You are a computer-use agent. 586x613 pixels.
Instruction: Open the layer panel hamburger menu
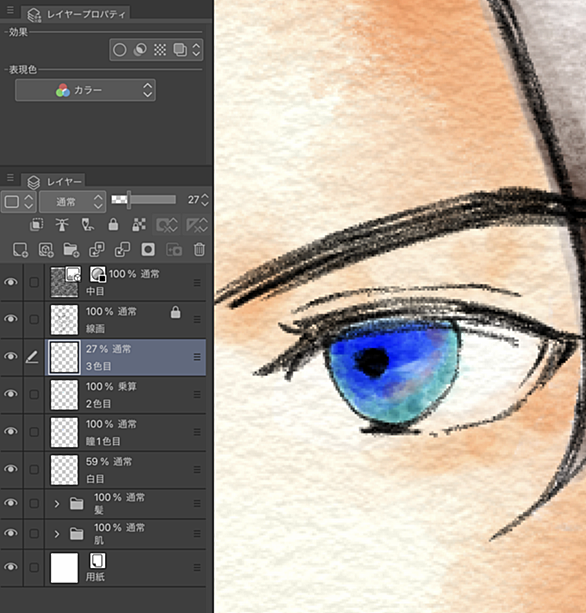pyautogui.click(x=10, y=178)
